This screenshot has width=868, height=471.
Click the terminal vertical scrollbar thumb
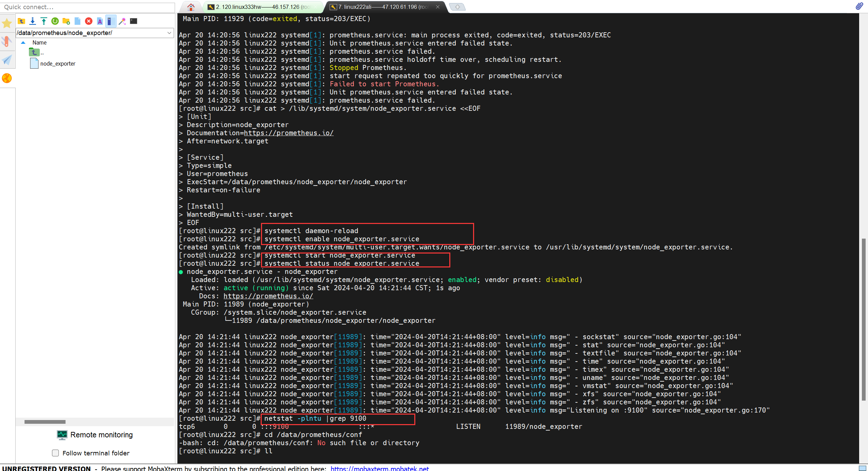[x=863, y=319]
